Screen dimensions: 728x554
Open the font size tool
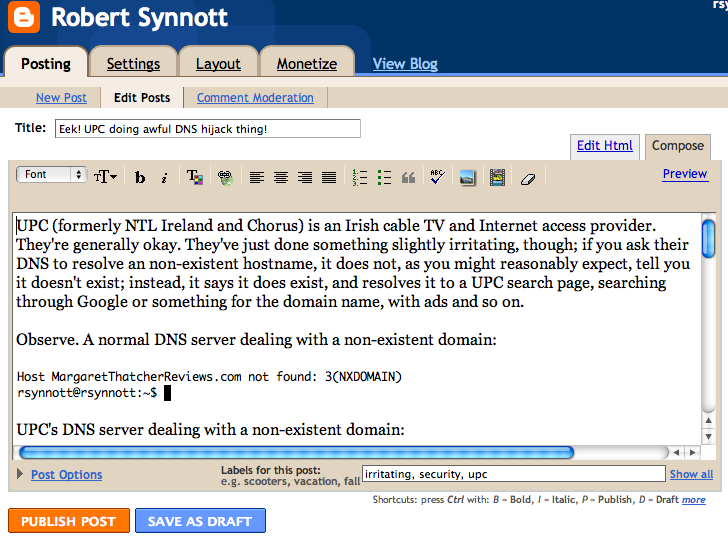(x=105, y=177)
